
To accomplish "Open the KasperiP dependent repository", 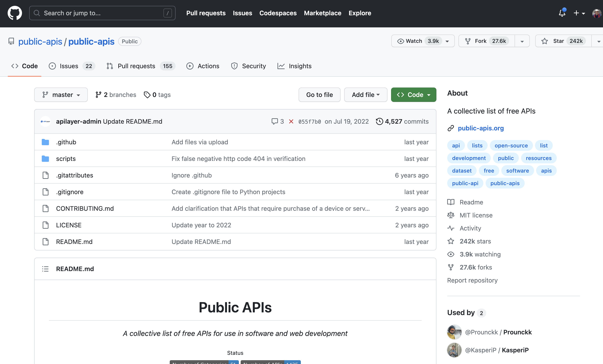I will 515,350.
